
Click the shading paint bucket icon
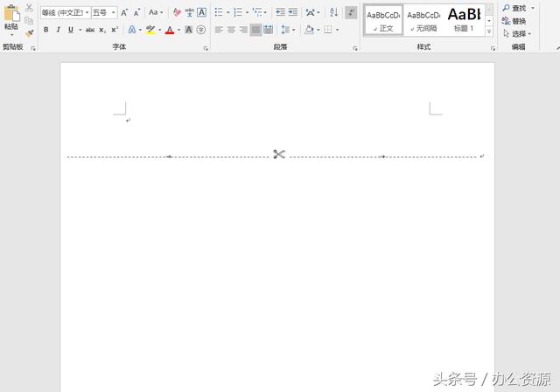coord(309,30)
